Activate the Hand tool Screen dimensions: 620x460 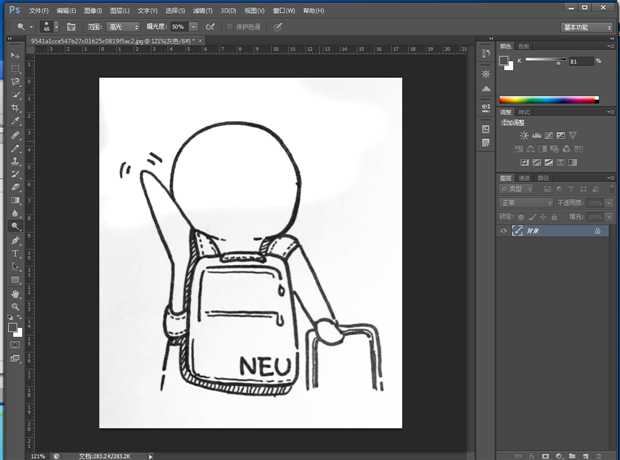tap(15, 294)
